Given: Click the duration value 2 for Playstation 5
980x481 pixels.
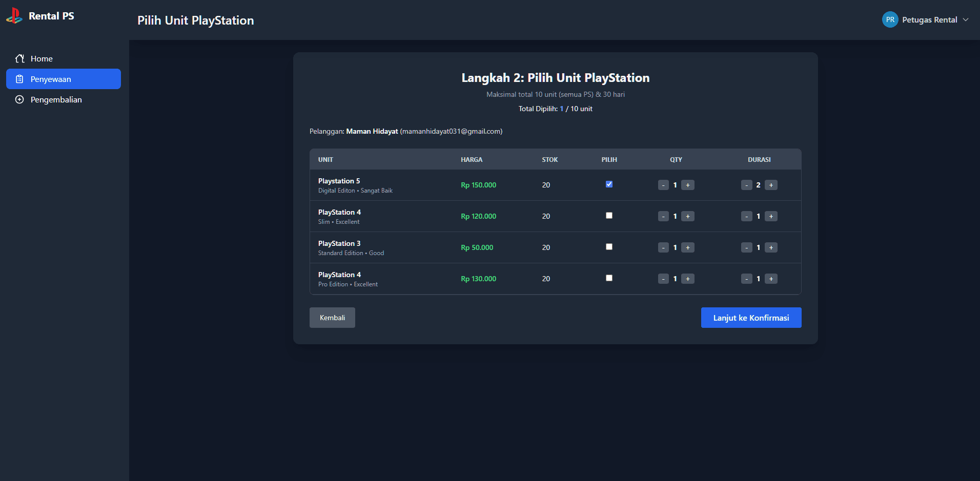Looking at the screenshot, I should click(x=758, y=185).
